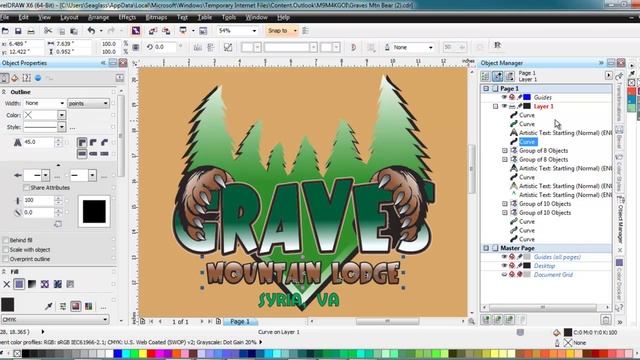Click the blue Summary tab icon in Object Properties
Image resolution: width=640 pixels, height=360 pixels.
(38, 78)
